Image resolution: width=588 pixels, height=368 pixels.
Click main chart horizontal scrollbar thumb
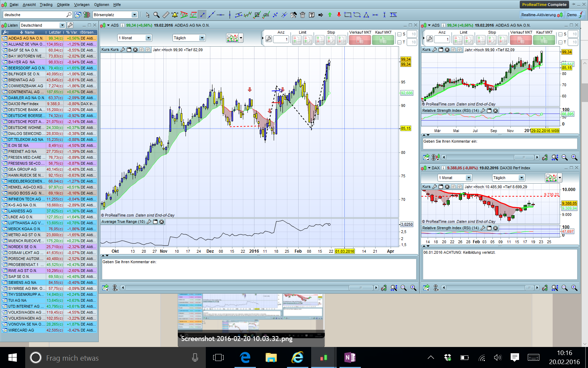coord(361,288)
